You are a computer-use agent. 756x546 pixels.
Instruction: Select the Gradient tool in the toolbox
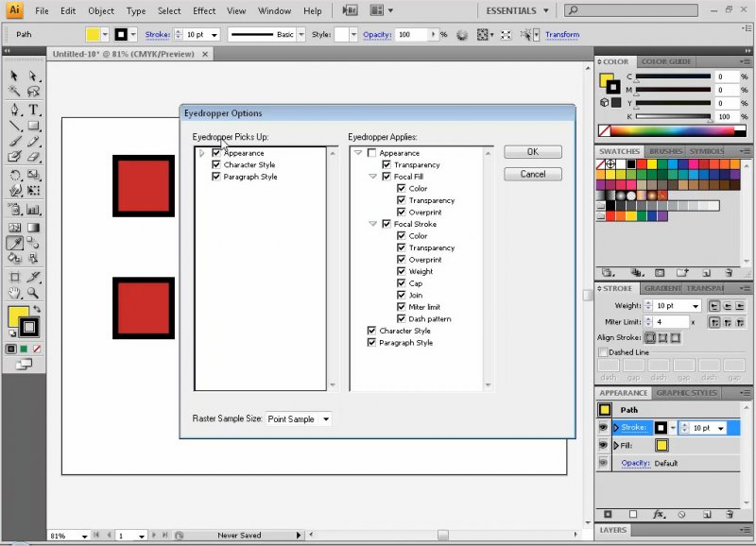pyautogui.click(x=33, y=228)
